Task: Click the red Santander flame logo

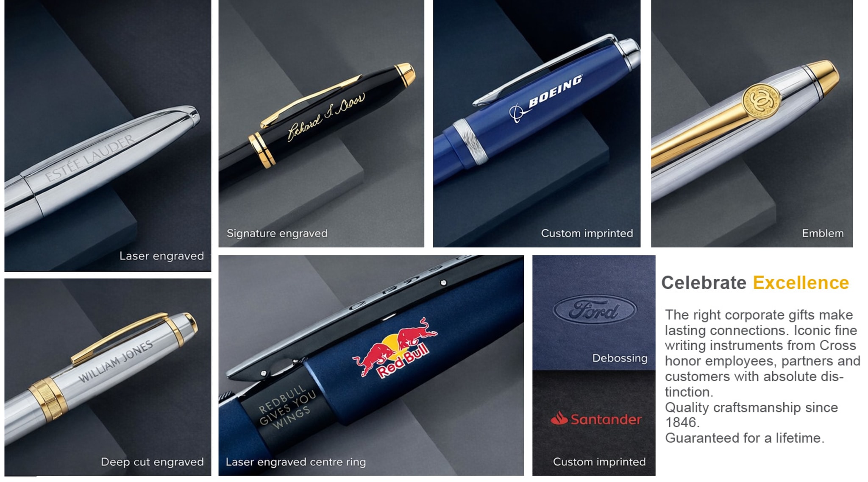Action: pos(559,419)
